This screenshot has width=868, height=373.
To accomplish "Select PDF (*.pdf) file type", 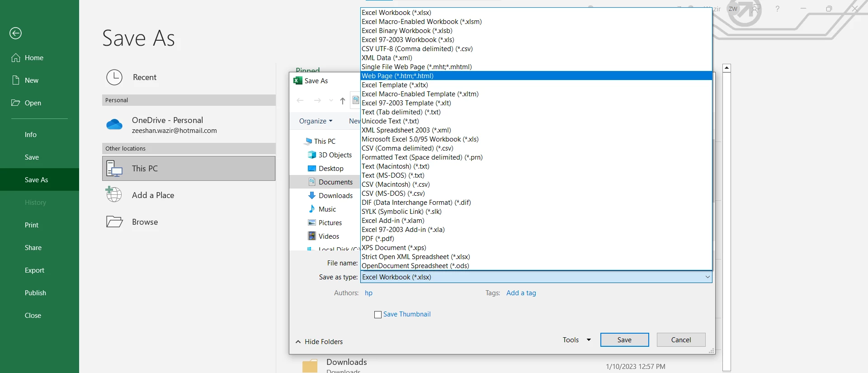I will [x=536, y=239].
